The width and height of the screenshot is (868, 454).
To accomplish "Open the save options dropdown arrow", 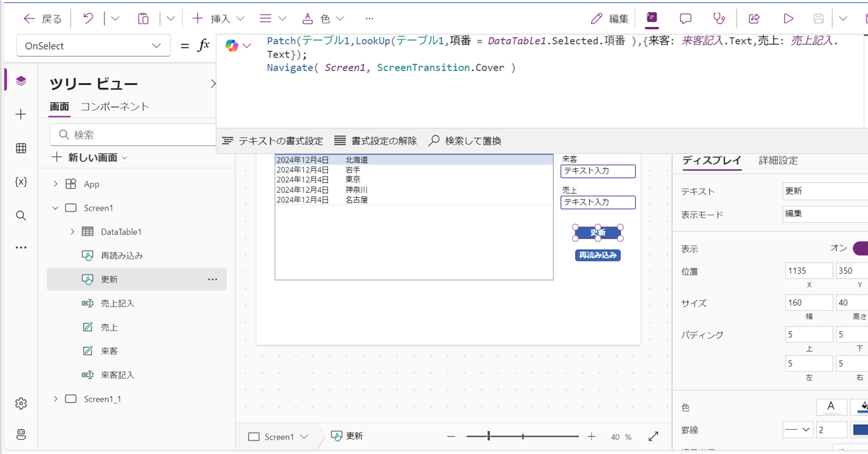I will coord(842,18).
